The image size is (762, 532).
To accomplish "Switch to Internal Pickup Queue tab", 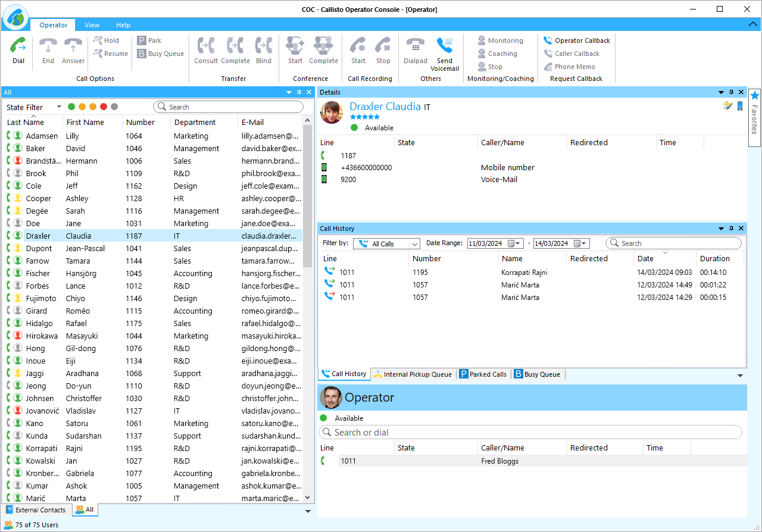I will tap(413, 374).
